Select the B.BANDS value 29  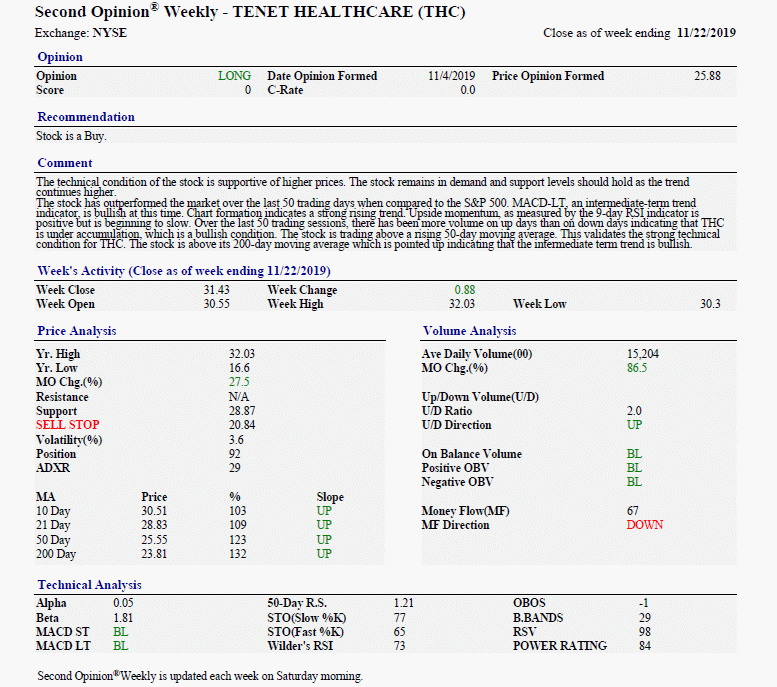pyautogui.click(x=645, y=618)
